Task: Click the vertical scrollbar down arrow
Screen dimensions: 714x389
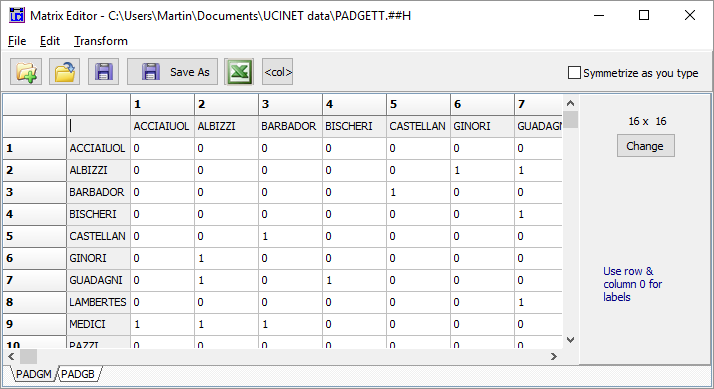Action: tap(571, 340)
